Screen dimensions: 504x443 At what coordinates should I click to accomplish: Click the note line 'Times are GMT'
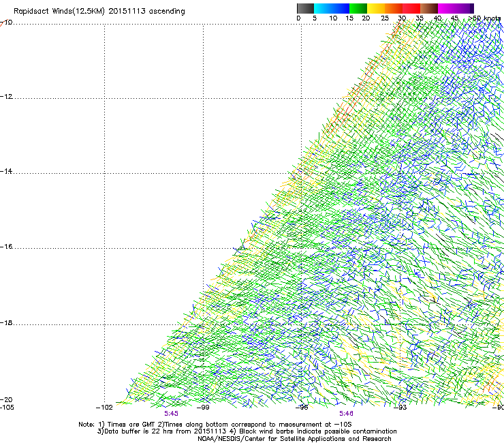pyautogui.click(x=131, y=425)
